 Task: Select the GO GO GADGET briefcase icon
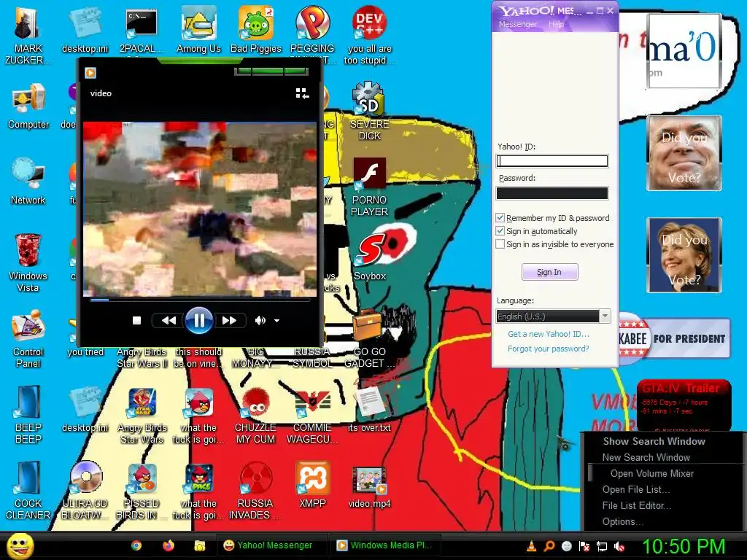369,338
